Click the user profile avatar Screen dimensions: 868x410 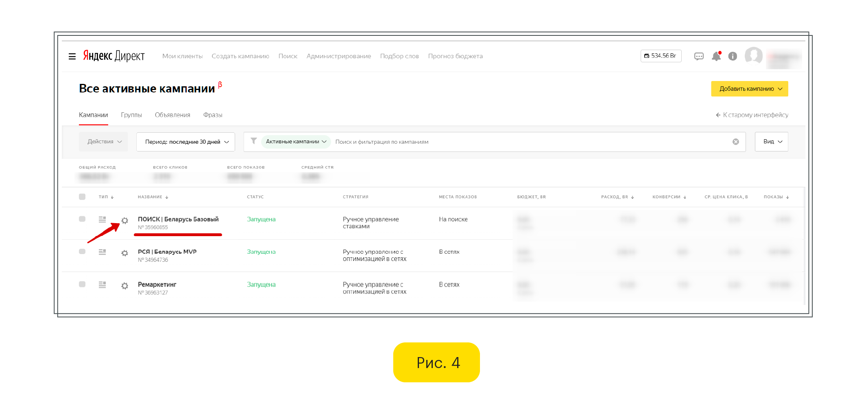point(753,56)
